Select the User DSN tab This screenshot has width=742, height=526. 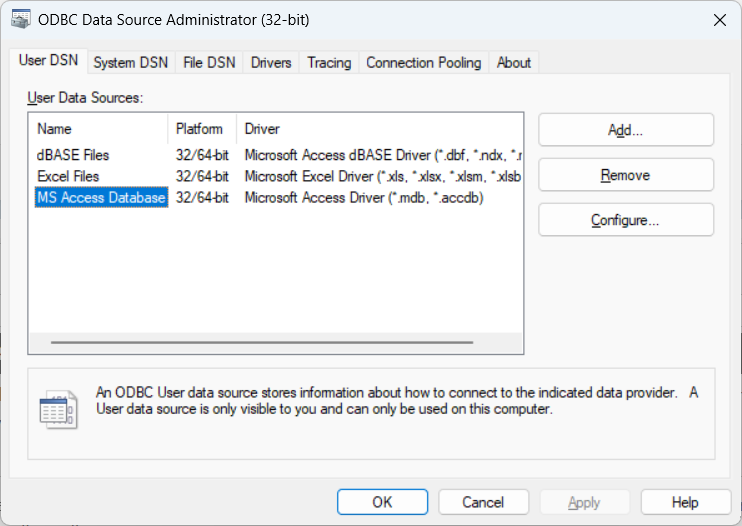[48, 61]
